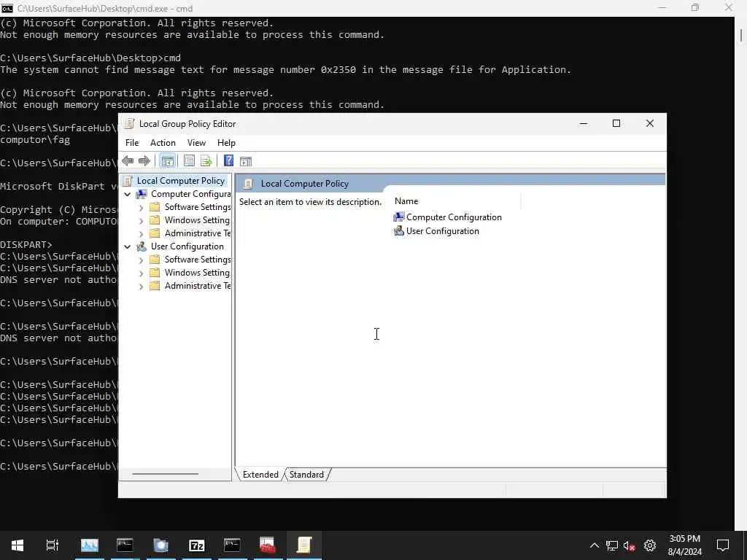747x560 pixels.
Task: Expand Administrative Templates under User Configuration
Action: pyautogui.click(x=141, y=286)
